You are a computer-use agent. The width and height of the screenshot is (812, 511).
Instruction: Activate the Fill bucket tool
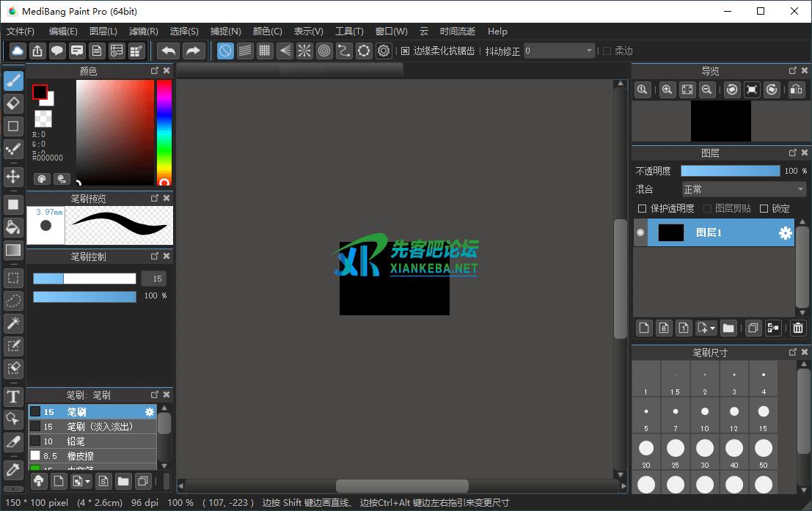(x=13, y=227)
